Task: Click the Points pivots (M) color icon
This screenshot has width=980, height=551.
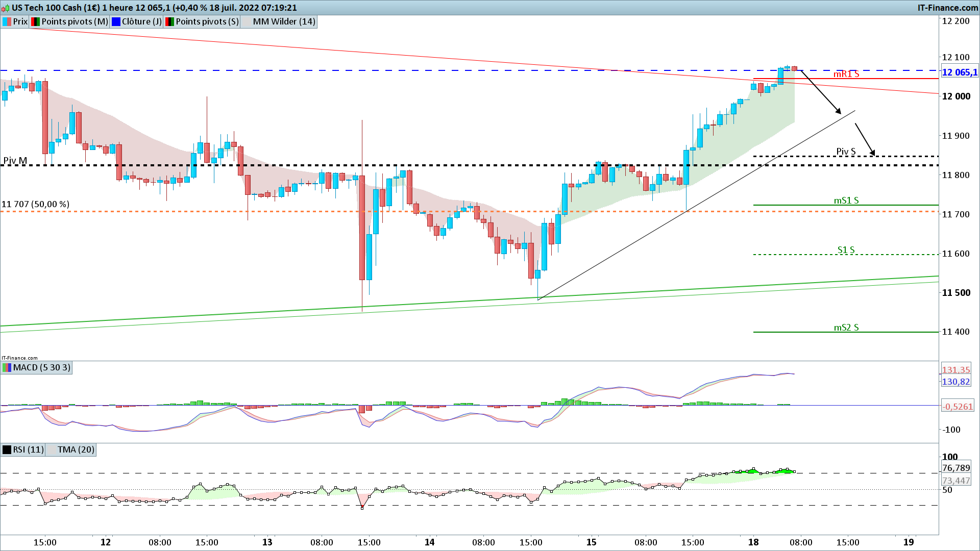Action: [35, 21]
